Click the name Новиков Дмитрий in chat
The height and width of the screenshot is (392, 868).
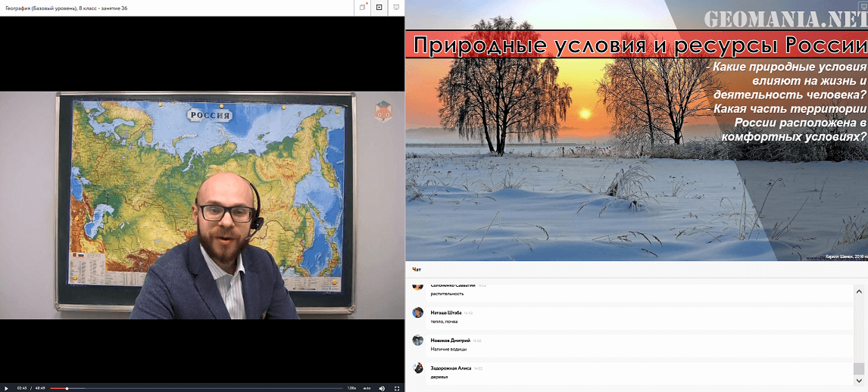tap(450, 341)
